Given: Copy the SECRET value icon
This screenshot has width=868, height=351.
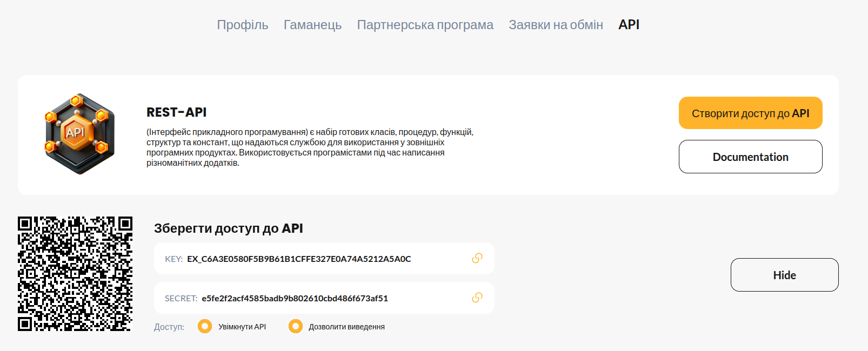Looking at the screenshot, I should pyautogui.click(x=477, y=298).
